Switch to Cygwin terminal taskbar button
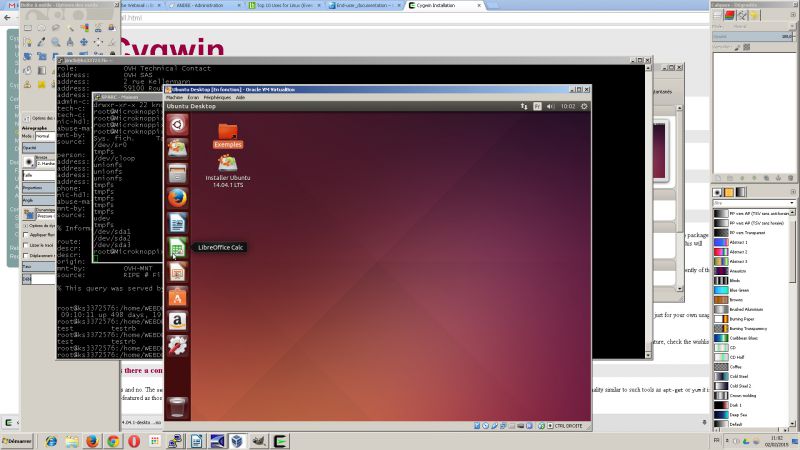 280,441
